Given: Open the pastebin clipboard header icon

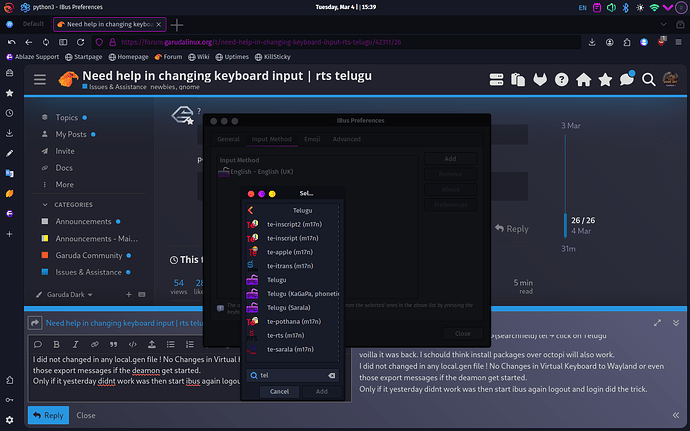Looking at the screenshot, I should coord(518,80).
